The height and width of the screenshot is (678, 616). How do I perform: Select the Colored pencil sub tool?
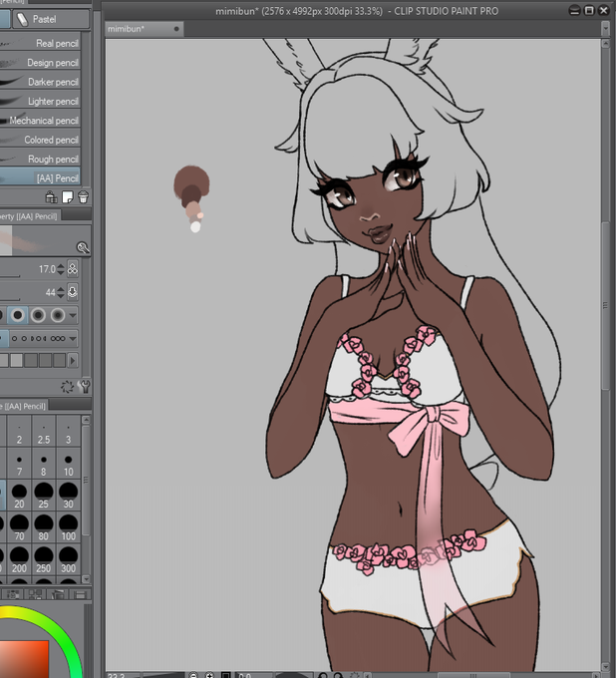coord(40,140)
